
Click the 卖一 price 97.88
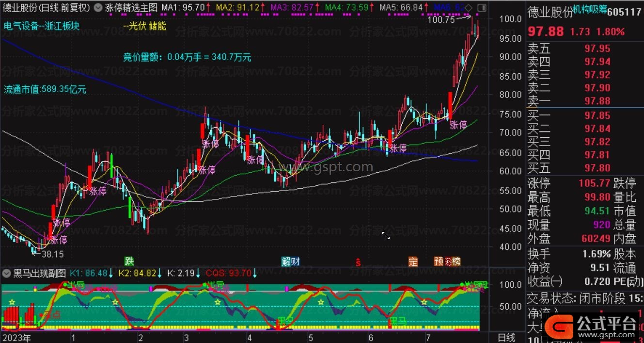[x=597, y=101]
